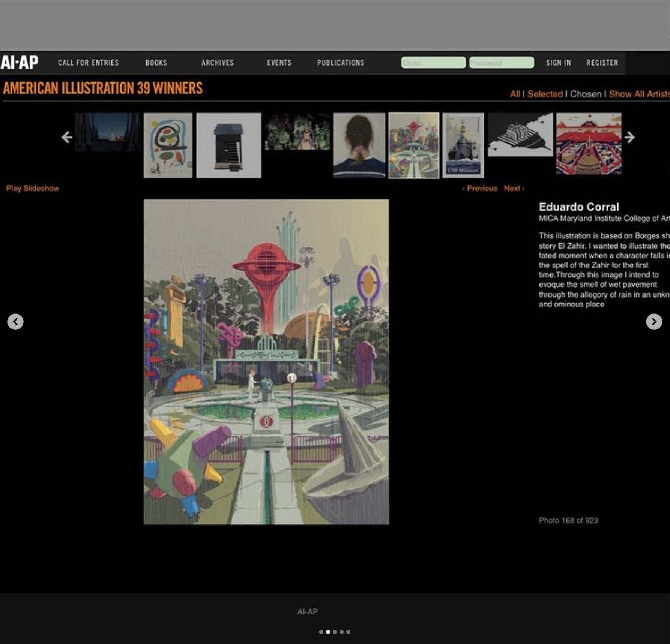
Task: Select the highlighted park illustration thumbnail
Action: tap(414, 145)
